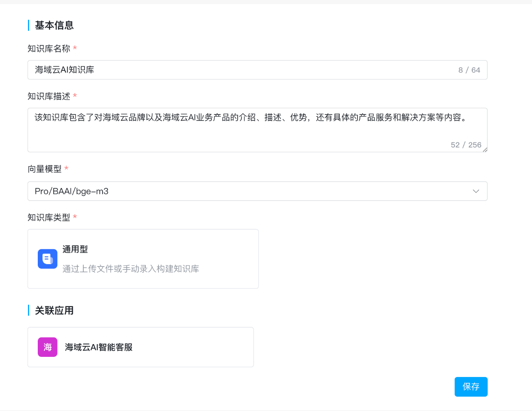The height and width of the screenshot is (411, 532).
Task: Click the 向量模型 field label
Action: pos(44,169)
